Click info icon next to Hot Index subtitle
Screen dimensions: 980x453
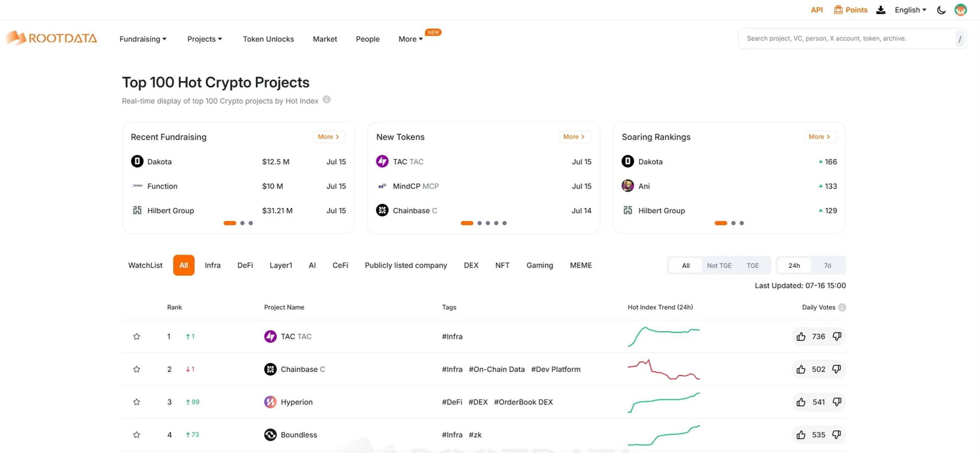pyautogui.click(x=327, y=100)
